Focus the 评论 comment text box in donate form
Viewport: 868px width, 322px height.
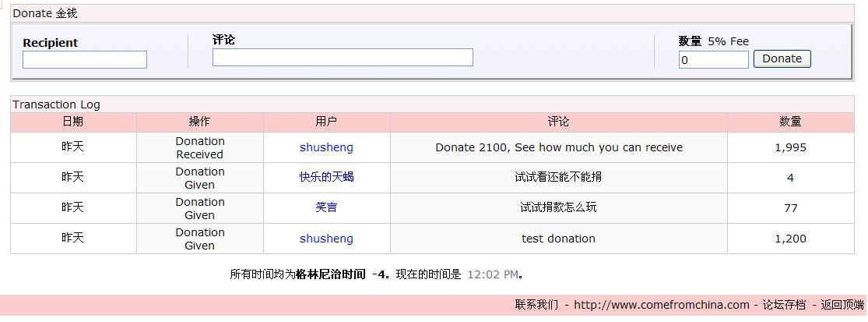[343, 58]
